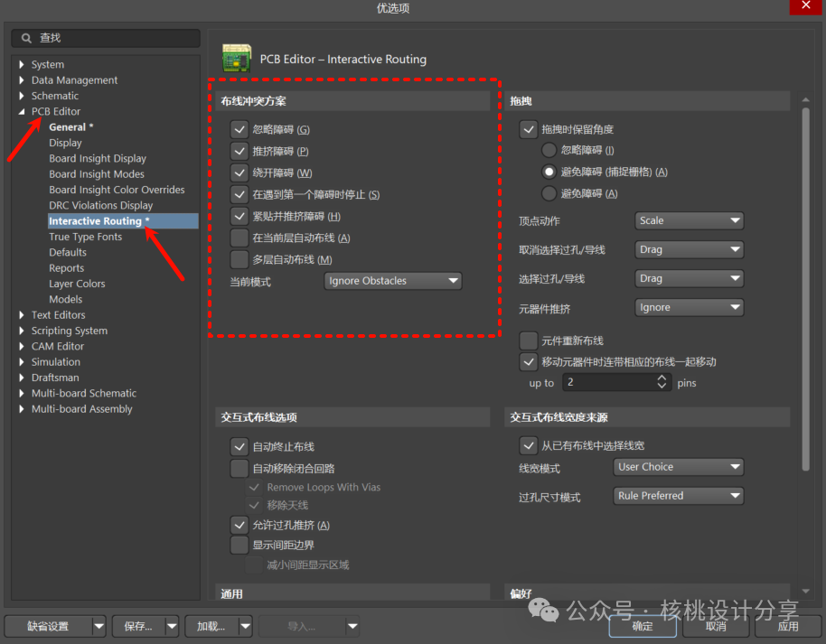
Task: Open 线宽模式 User Choice dropdown
Action: pos(679,467)
